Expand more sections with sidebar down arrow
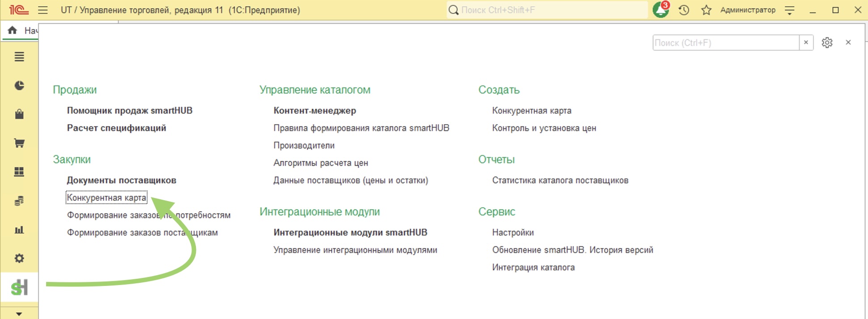The width and height of the screenshot is (868, 319). (x=19, y=314)
